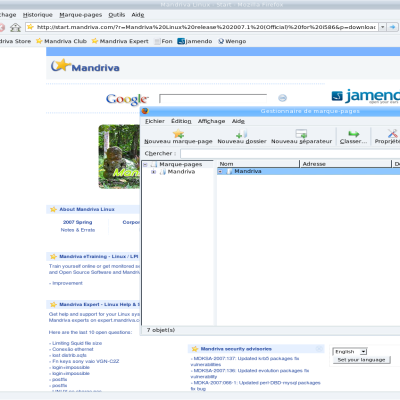Image resolution: width=400 pixels, height=400 pixels.
Task: Click the star icon beside Mandriva eTraining
Action: [x=53, y=256]
